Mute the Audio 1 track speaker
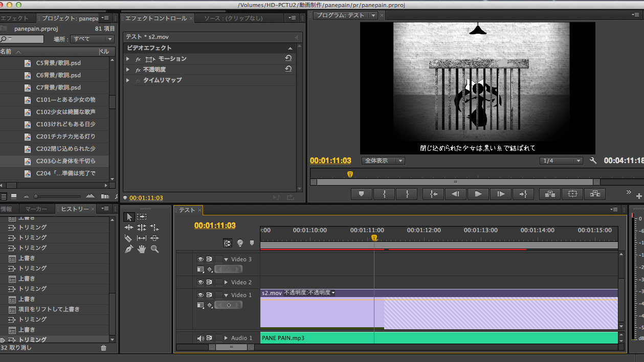Screen dimensions: 644x362 201,338
